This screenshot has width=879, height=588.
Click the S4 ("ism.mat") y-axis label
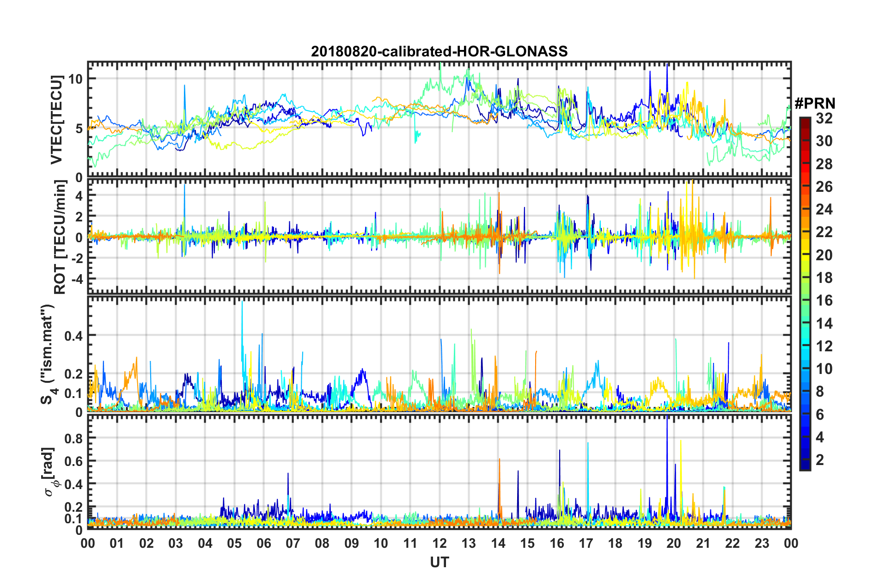[48, 354]
